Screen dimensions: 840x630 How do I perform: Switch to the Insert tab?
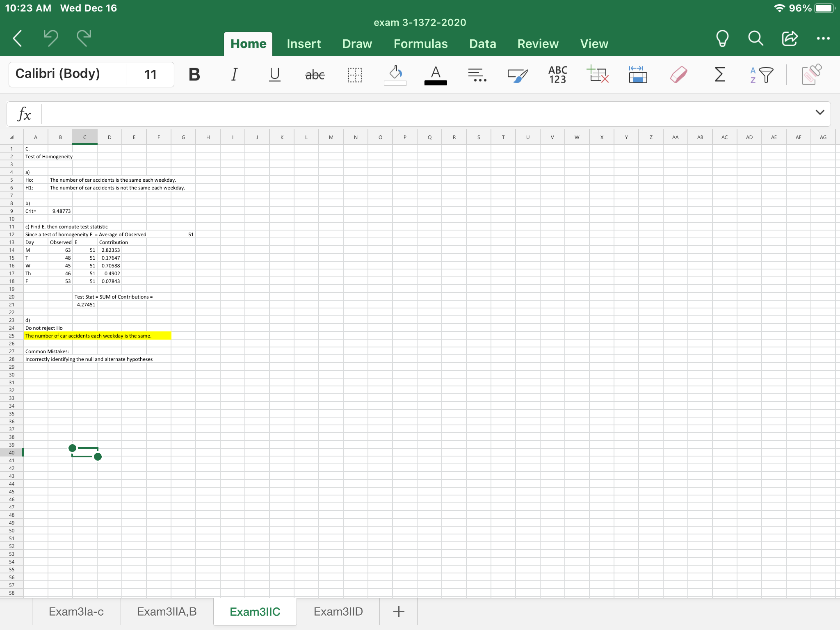click(304, 44)
